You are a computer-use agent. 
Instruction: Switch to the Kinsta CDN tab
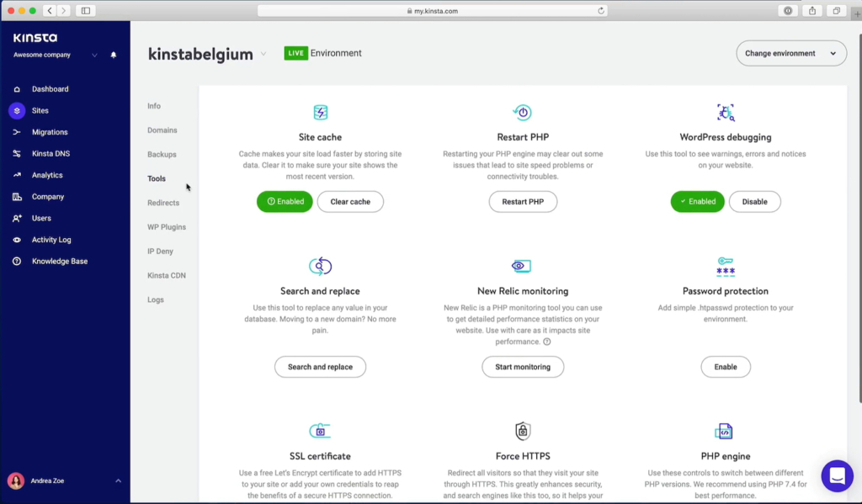[167, 275]
